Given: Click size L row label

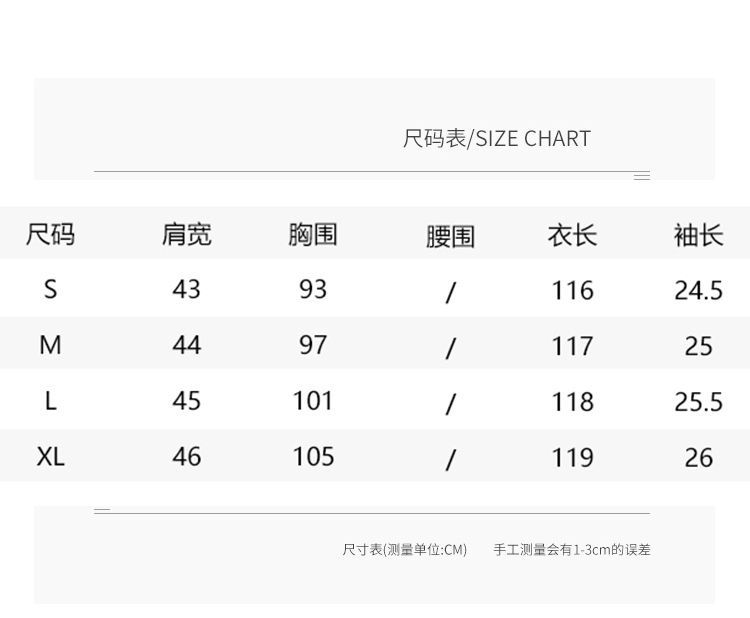Looking at the screenshot, I should coord(51,401).
